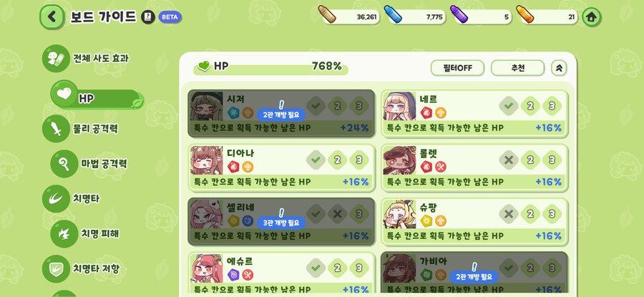The height and width of the screenshot is (297, 644).
Task: Click the brown bullet currency icon
Action: [327, 14]
